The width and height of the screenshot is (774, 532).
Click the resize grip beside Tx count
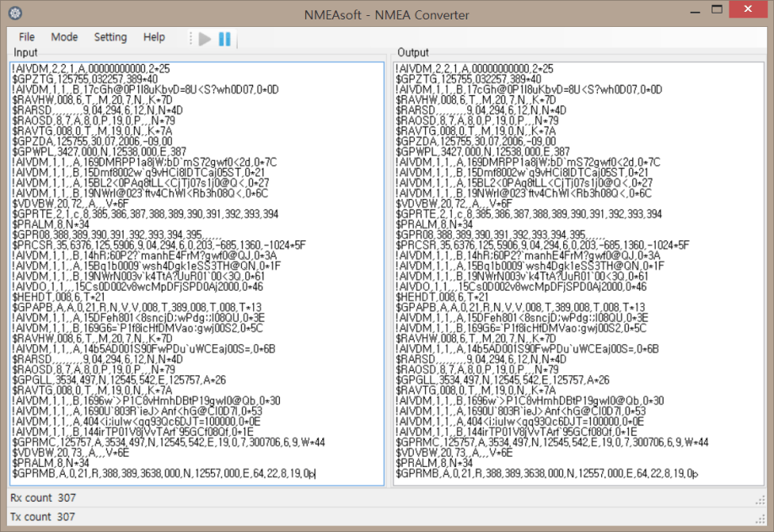pos(761,519)
